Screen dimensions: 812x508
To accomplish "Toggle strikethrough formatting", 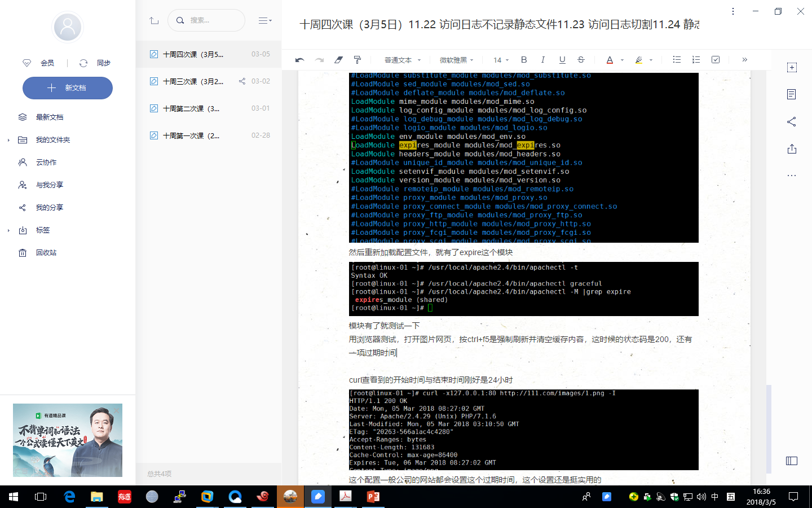I will (x=581, y=60).
